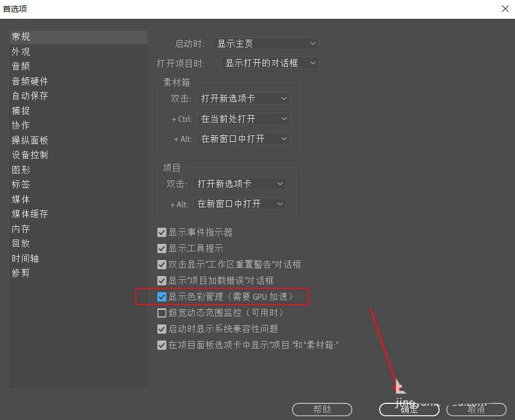Open the 修剪 category in the sidebar
The height and width of the screenshot is (420, 515).
[x=20, y=273]
